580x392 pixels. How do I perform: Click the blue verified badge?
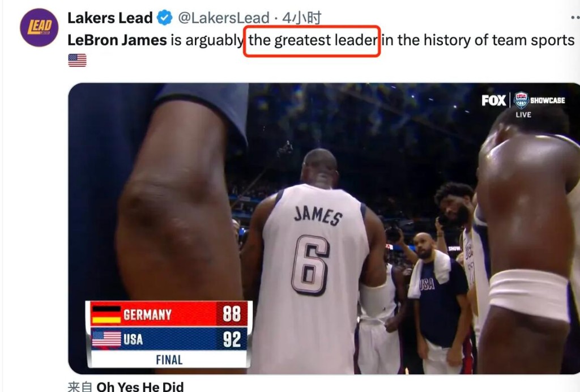[x=165, y=18]
